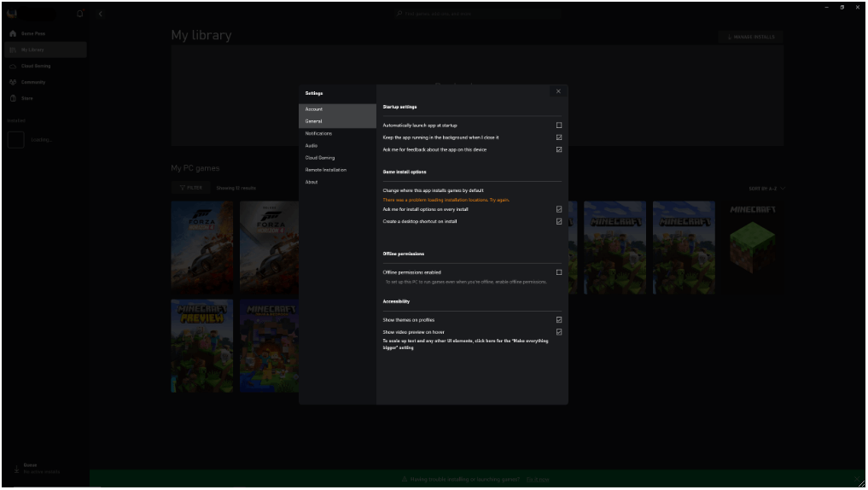Image resolution: width=868 pixels, height=490 pixels.
Task: Click the back arrow in the top bar
Action: tap(100, 14)
